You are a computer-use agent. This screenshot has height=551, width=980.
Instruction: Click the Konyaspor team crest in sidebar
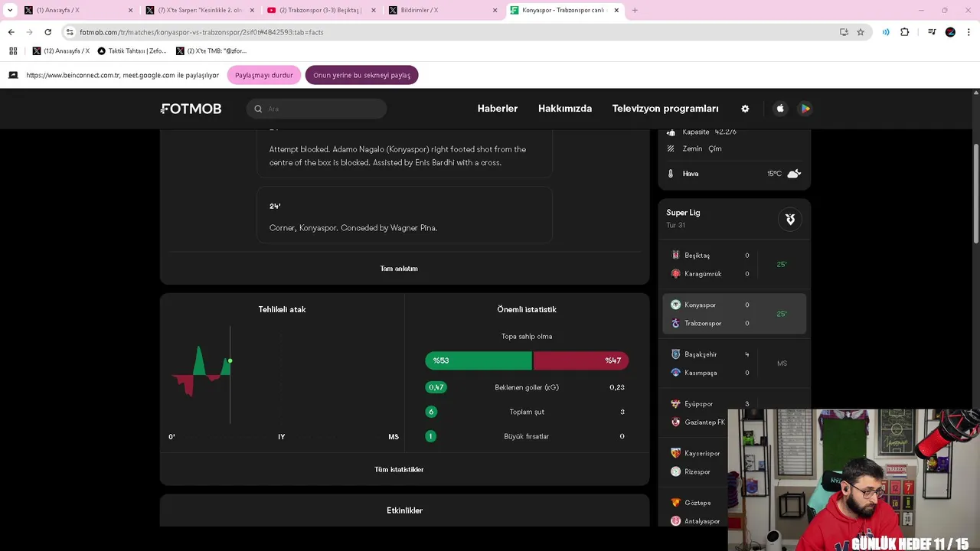pyautogui.click(x=675, y=305)
